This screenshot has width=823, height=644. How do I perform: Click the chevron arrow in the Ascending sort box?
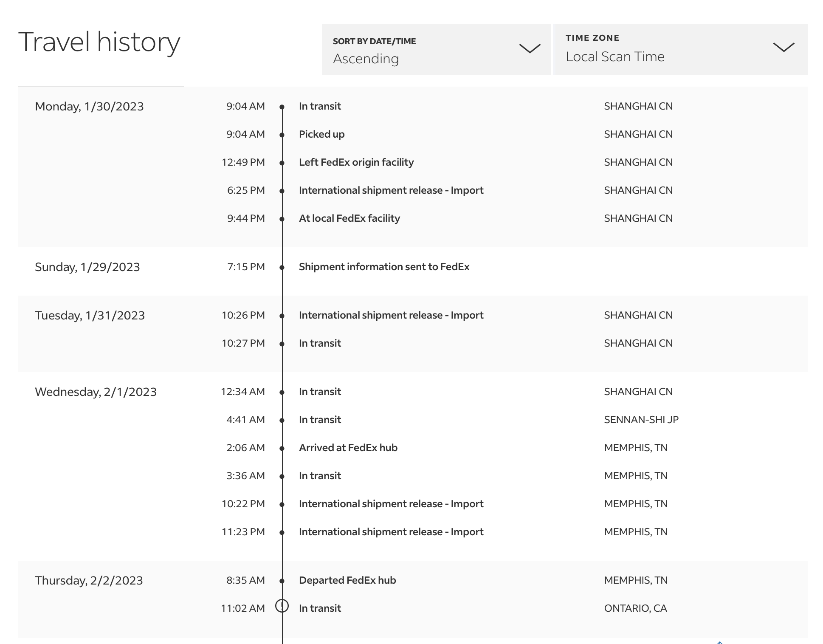point(530,48)
